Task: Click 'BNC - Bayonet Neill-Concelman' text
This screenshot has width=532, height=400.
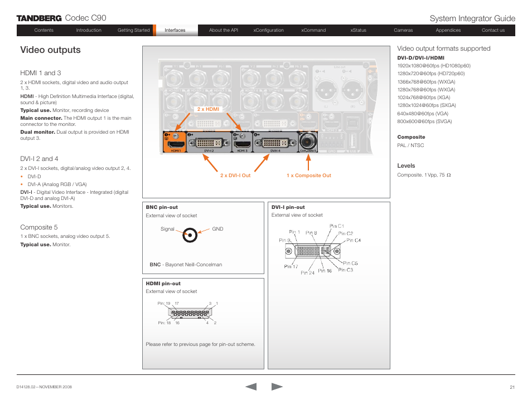Action: (x=186, y=265)
